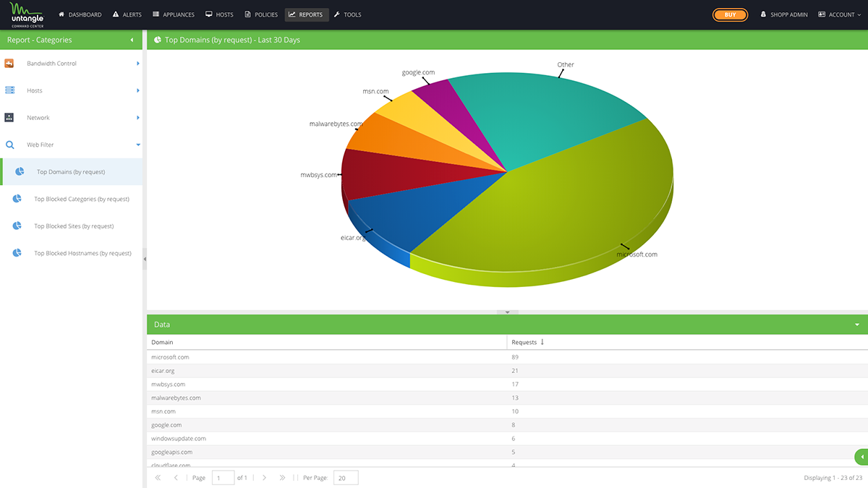Image resolution: width=868 pixels, height=488 pixels.
Task: Click the mwbsys.com table row
Action: click(507, 385)
